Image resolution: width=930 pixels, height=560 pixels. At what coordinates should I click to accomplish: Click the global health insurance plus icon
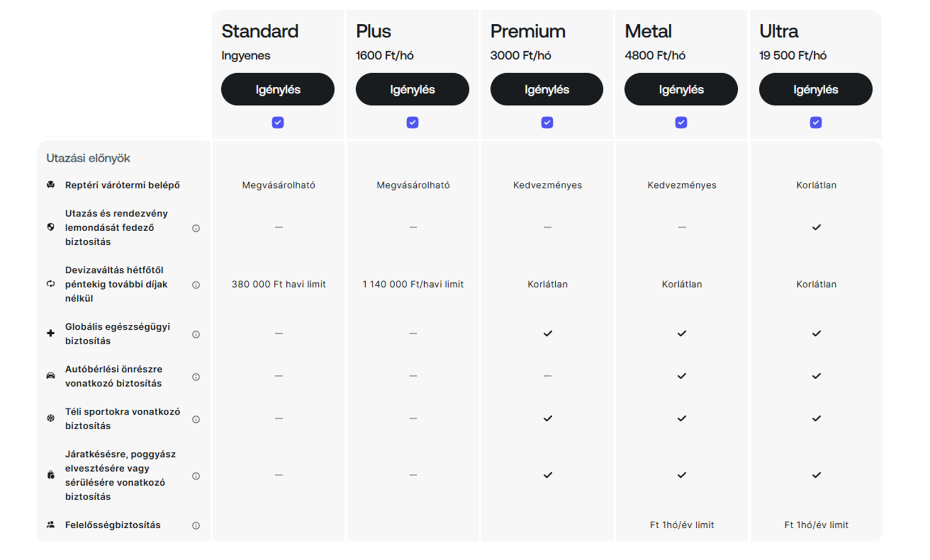click(x=51, y=333)
